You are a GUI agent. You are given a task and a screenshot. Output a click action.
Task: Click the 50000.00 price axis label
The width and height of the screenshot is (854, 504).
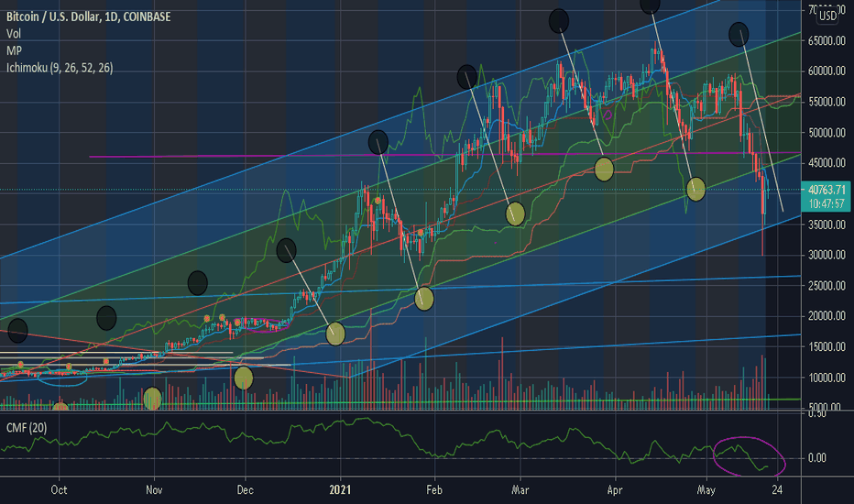[827, 133]
